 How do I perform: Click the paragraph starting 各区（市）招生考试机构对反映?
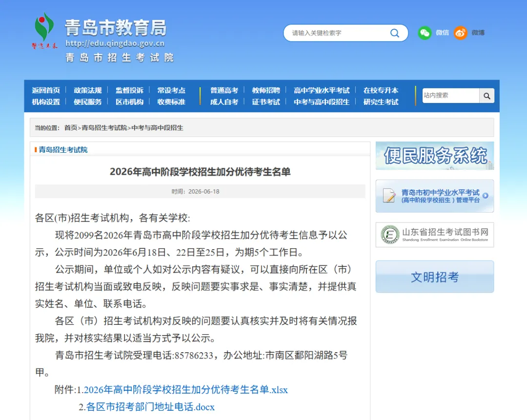click(196, 329)
